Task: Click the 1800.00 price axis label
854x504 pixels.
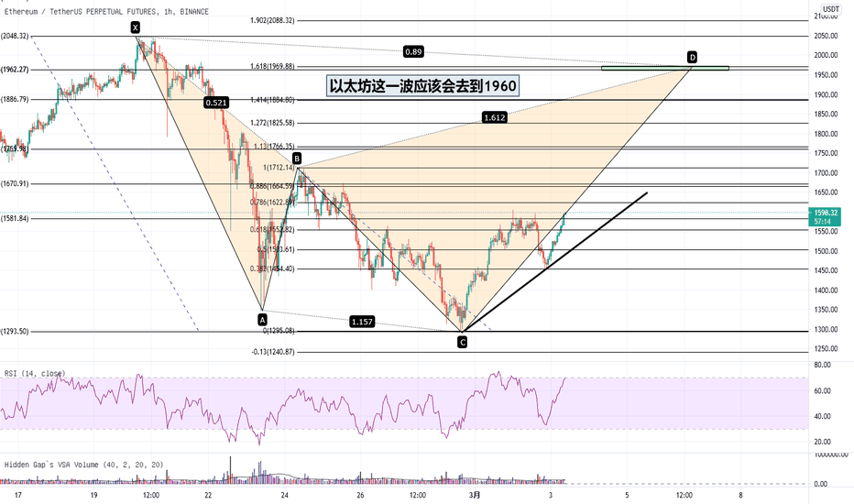Action: [x=826, y=134]
